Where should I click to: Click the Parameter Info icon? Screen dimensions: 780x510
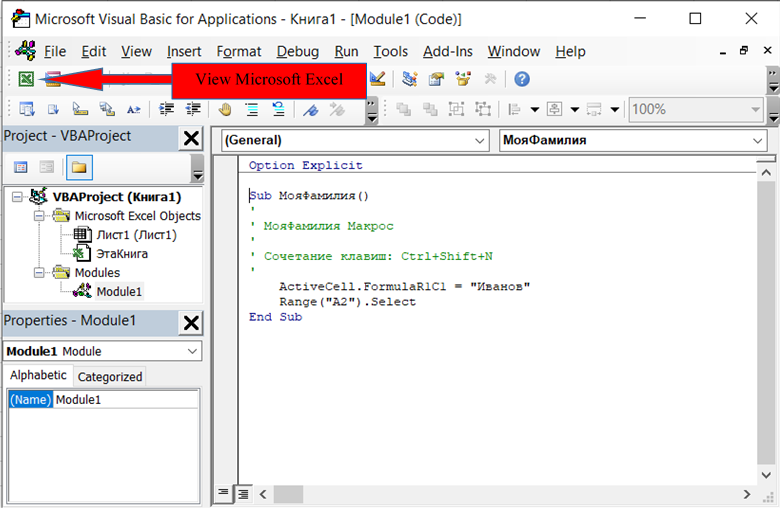coord(107,109)
